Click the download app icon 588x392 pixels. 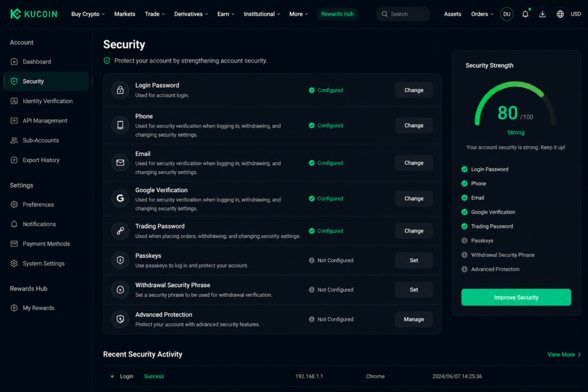click(x=542, y=14)
